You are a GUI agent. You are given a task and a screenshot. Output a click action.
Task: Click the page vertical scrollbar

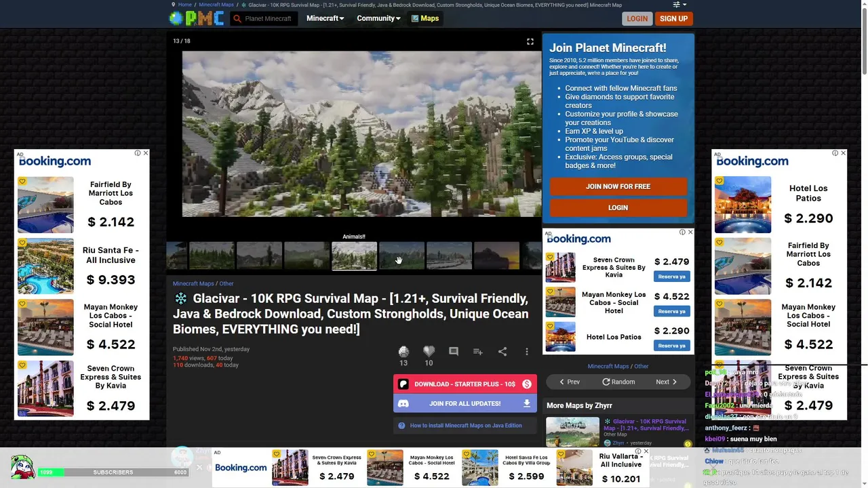pos(864,41)
